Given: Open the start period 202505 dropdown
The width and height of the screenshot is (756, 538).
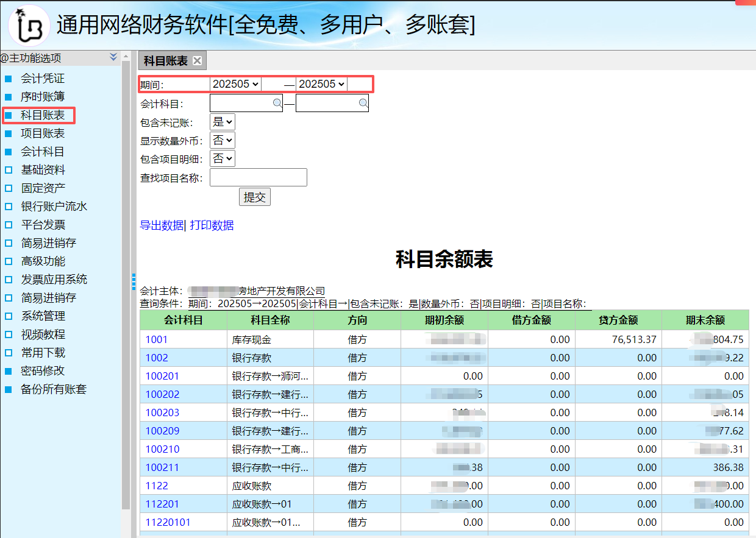Looking at the screenshot, I should click(x=235, y=84).
